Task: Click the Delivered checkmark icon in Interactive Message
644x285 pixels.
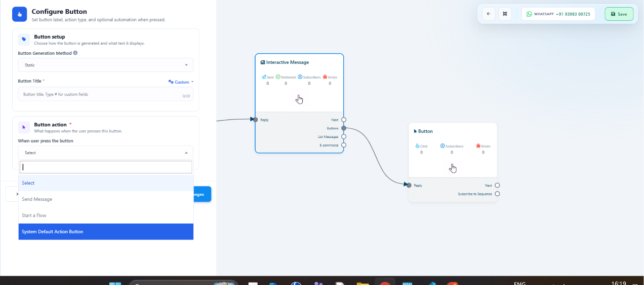Action: (278, 77)
